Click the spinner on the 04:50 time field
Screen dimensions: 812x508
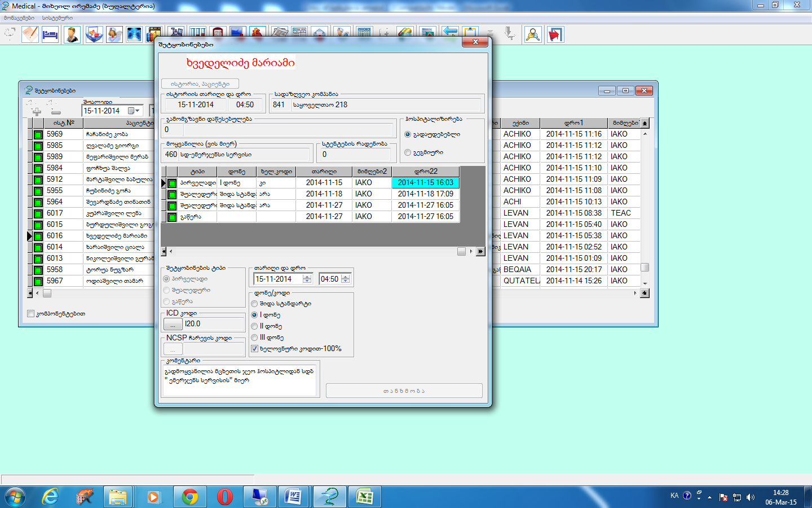point(345,279)
